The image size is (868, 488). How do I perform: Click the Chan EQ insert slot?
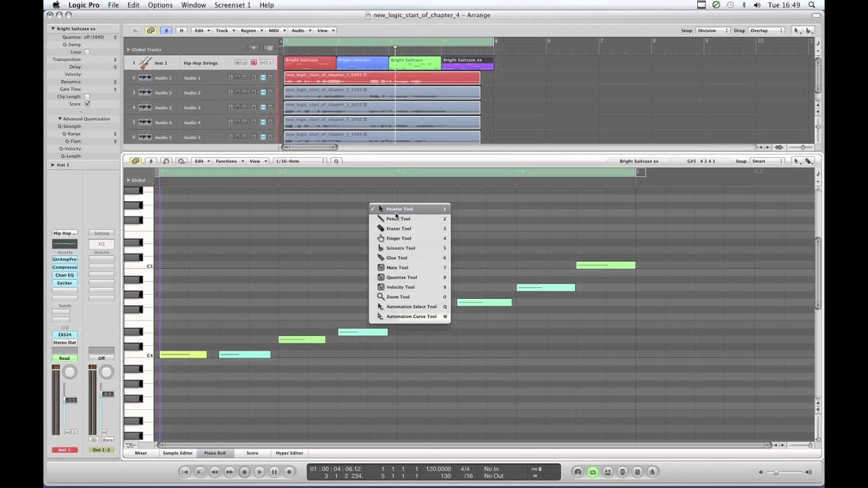tap(64, 275)
